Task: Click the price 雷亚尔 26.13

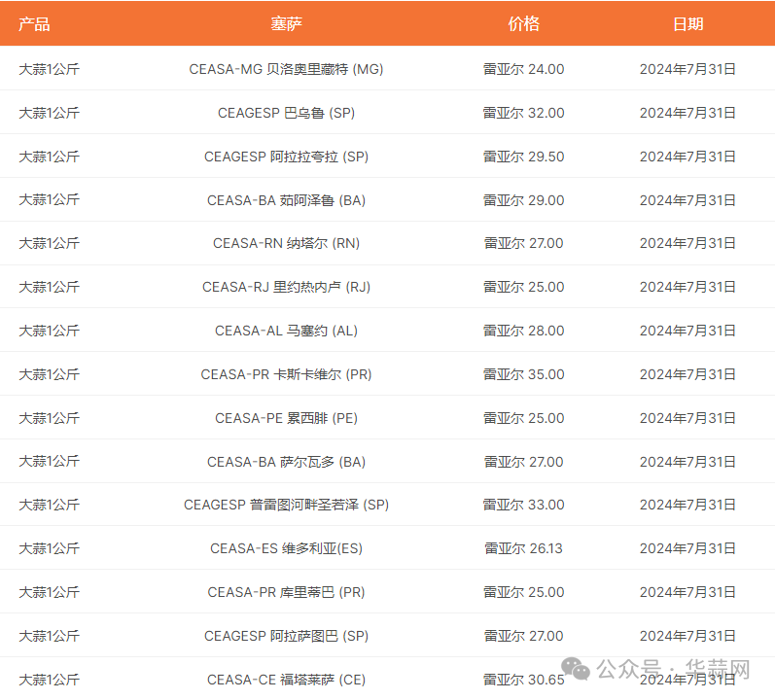Action: [x=523, y=548]
